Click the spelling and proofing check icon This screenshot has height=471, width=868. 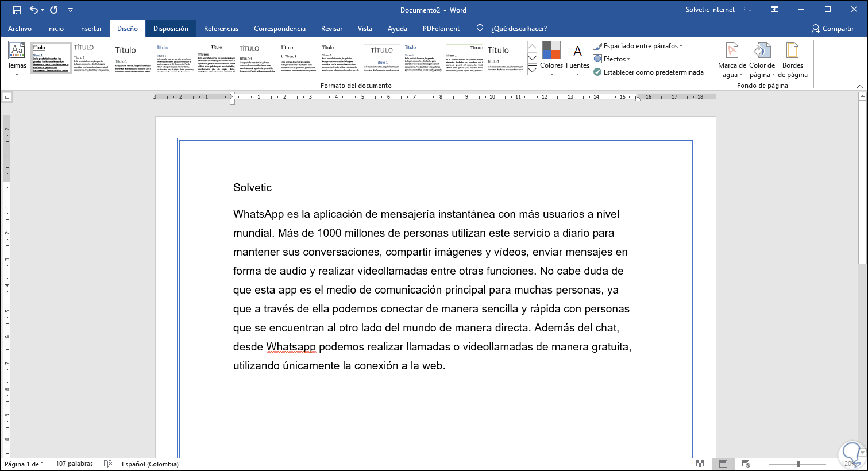[108, 464]
